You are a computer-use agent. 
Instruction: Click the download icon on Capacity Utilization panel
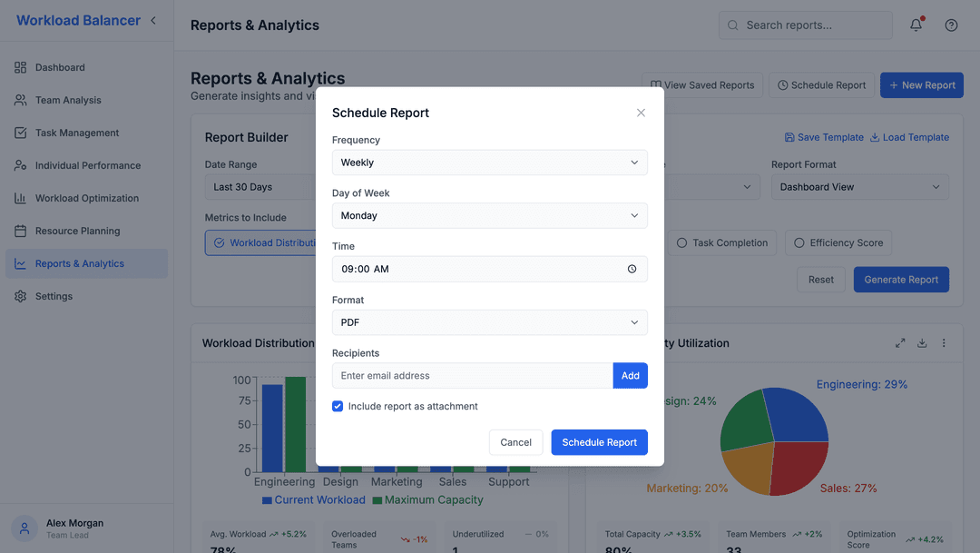point(922,342)
